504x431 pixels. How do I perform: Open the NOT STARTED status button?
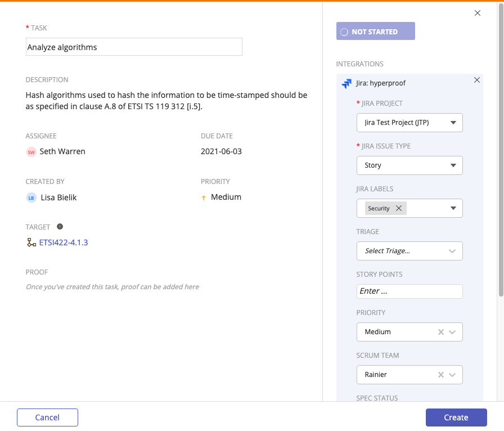(x=375, y=31)
